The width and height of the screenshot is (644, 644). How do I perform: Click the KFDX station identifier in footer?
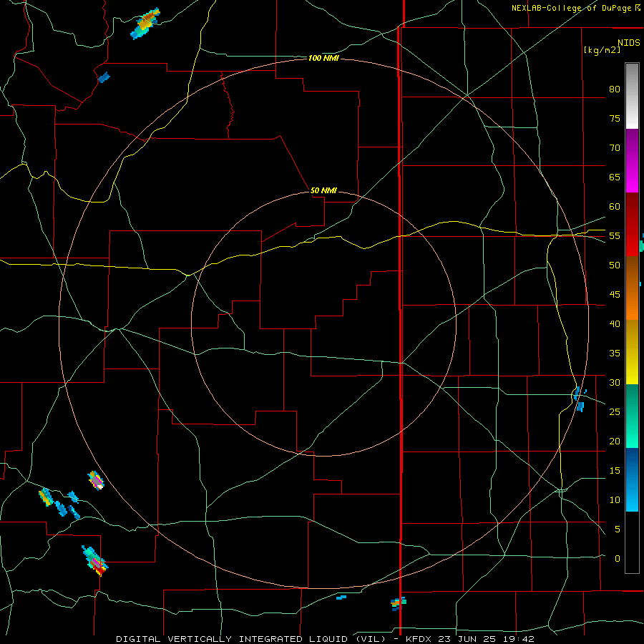(420, 639)
